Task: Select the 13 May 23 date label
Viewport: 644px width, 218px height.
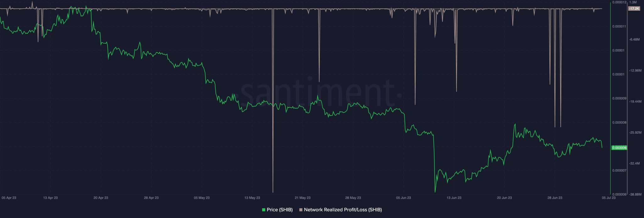Action: (x=252, y=198)
